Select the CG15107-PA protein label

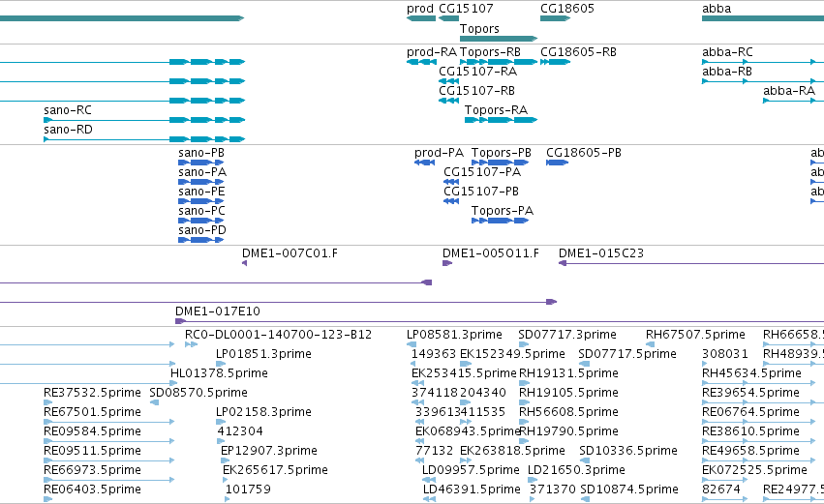click(x=482, y=173)
